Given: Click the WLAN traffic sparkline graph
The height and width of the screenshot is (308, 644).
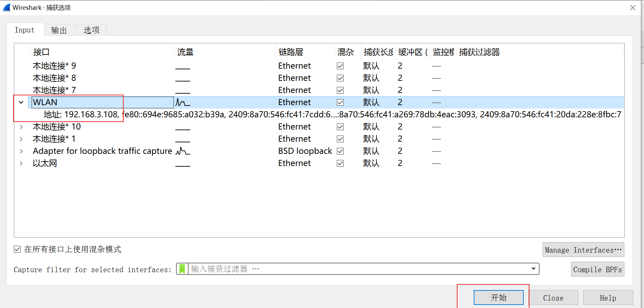Looking at the screenshot, I should 183,102.
